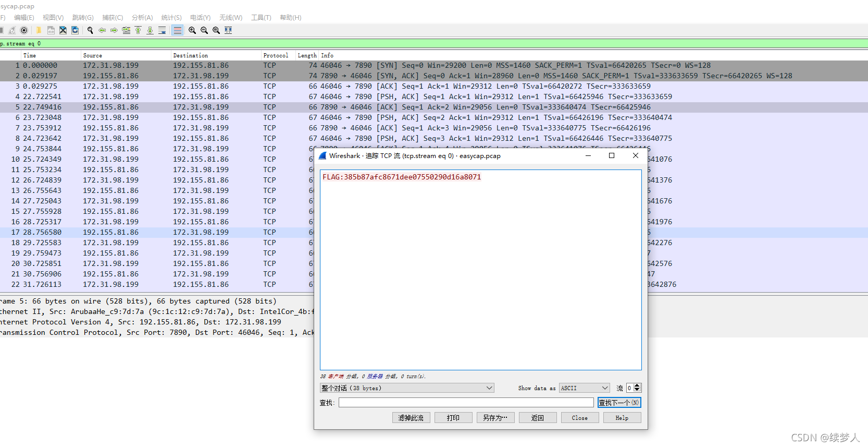Click the save capture file icon
The width and height of the screenshot is (868, 447).
click(x=51, y=30)
